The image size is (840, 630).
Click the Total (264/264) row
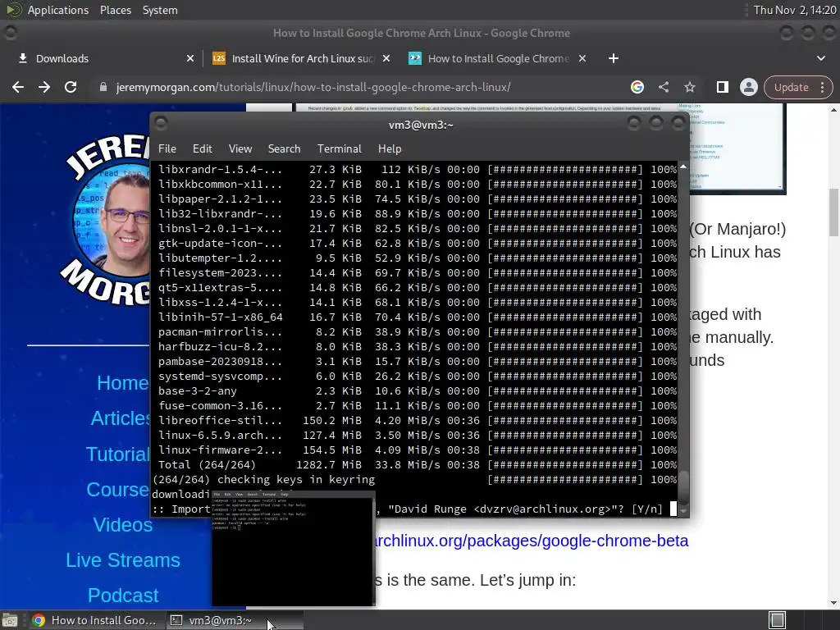coord(418,465)
